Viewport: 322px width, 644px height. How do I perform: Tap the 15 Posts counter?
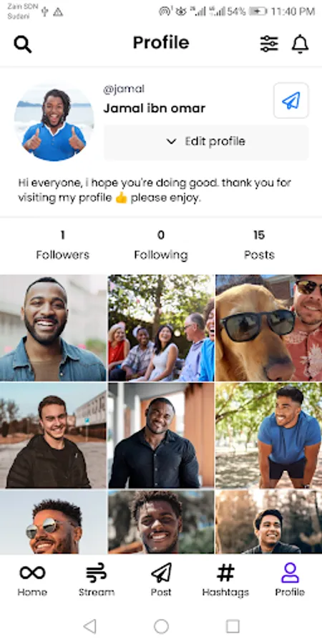pyautogui.click(x=259, y=245)
